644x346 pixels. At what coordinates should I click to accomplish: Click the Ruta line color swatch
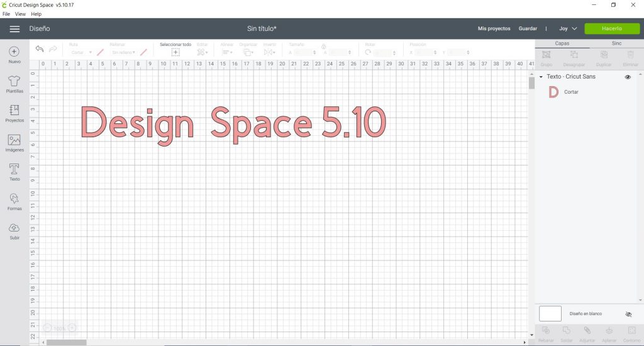point(100,52)
